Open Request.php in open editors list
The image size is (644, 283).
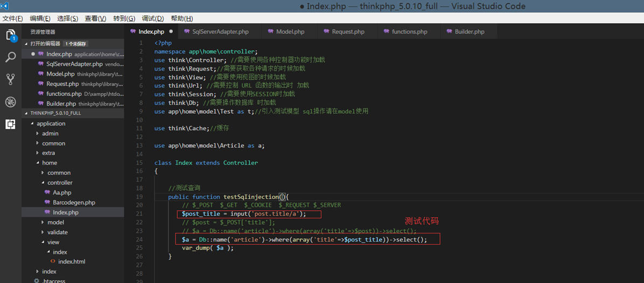73,84
